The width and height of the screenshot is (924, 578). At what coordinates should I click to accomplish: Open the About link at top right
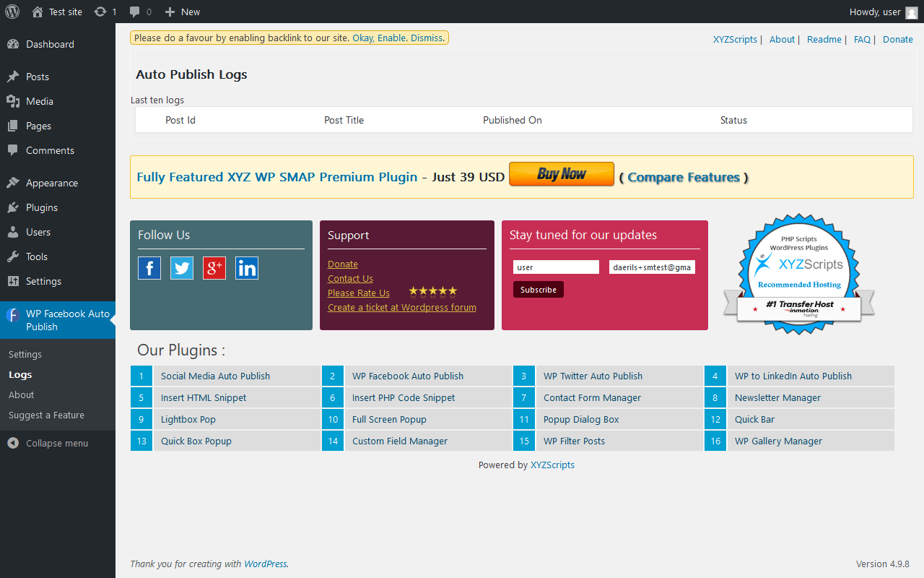pyautogui.click(x=782, y=40)
